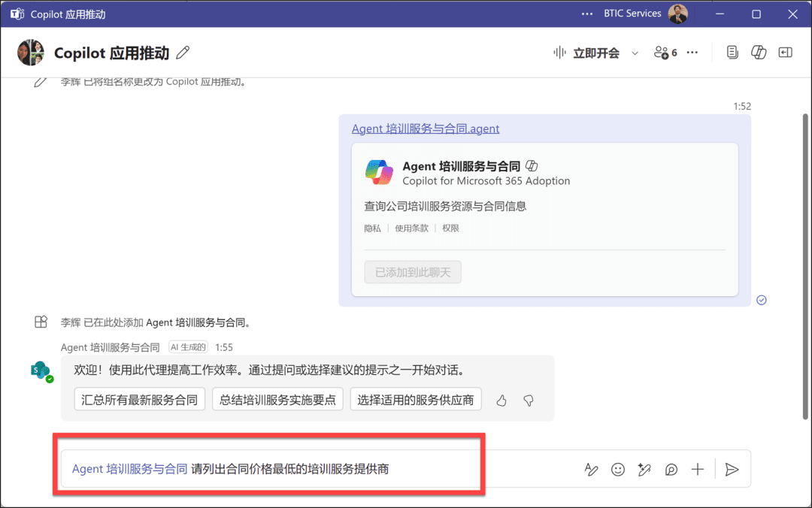
Task: Click the AI 生成的 label badge
Action: [189, 347]
